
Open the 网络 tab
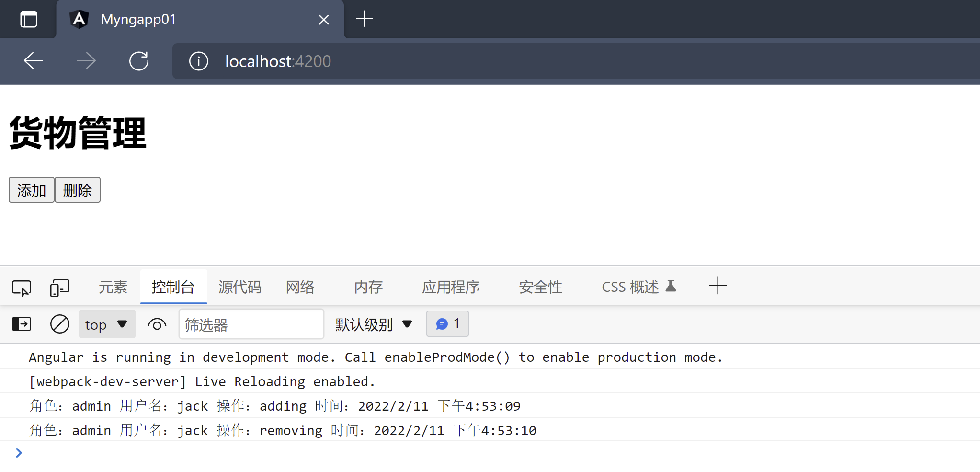[300, 287]
